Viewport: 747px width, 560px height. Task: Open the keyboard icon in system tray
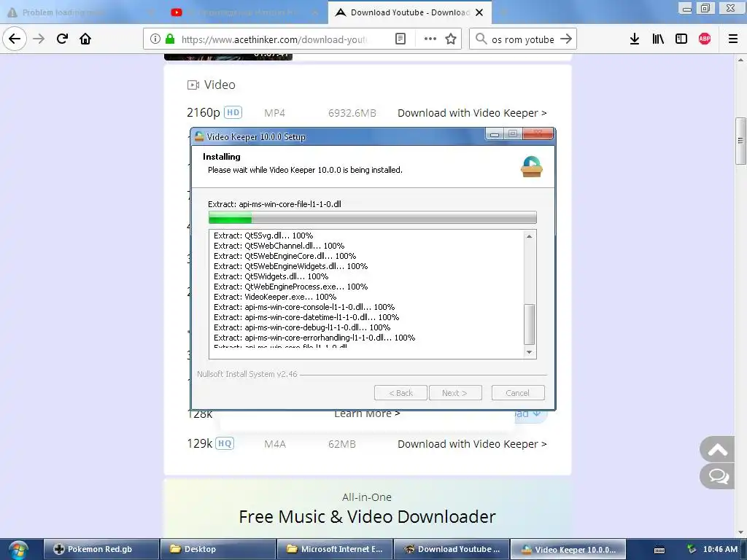(x=659, y=550)
